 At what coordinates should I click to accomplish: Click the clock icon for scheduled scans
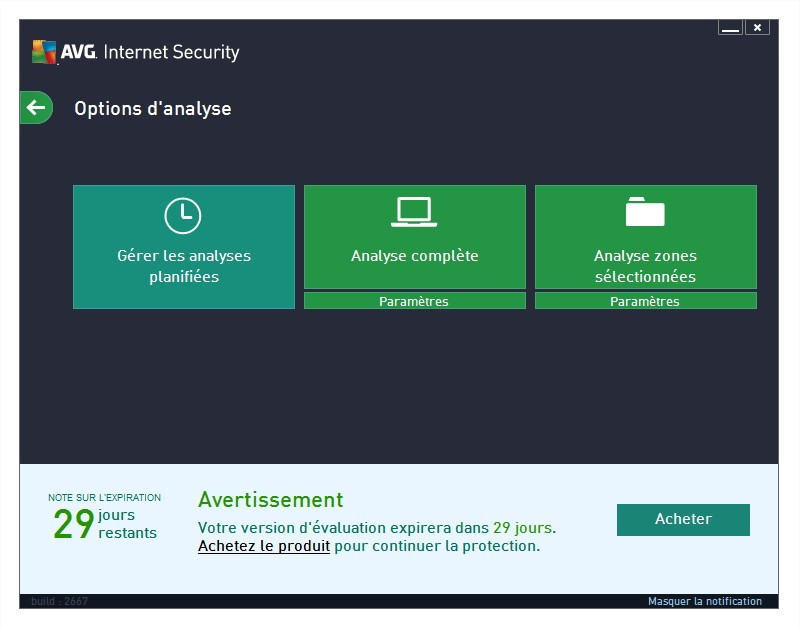tap(183, 215)
